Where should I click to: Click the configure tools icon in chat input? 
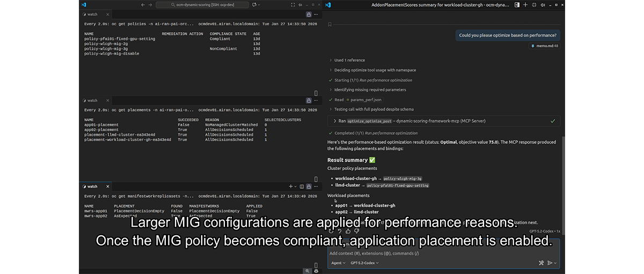click(541, 263)
